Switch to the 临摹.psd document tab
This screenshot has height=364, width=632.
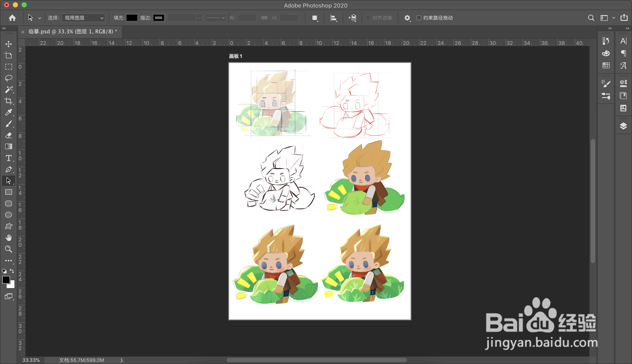pos(73,32)
